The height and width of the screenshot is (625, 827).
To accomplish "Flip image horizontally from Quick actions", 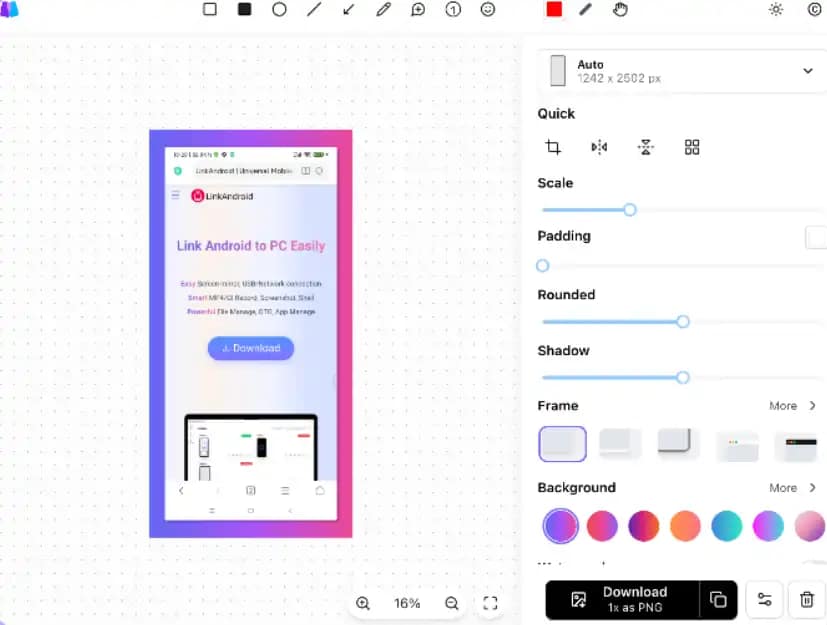I will 599,147.
